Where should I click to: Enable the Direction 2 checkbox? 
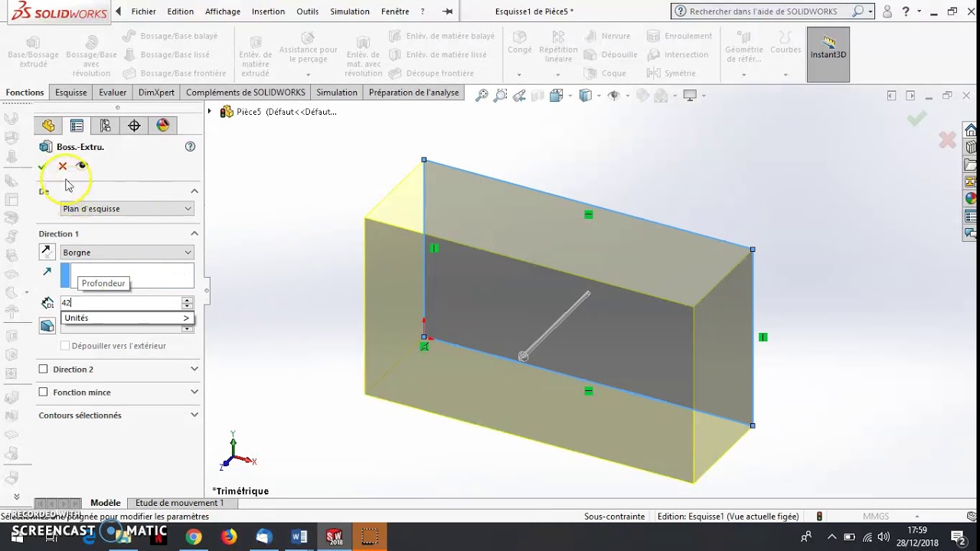point(44,369)
